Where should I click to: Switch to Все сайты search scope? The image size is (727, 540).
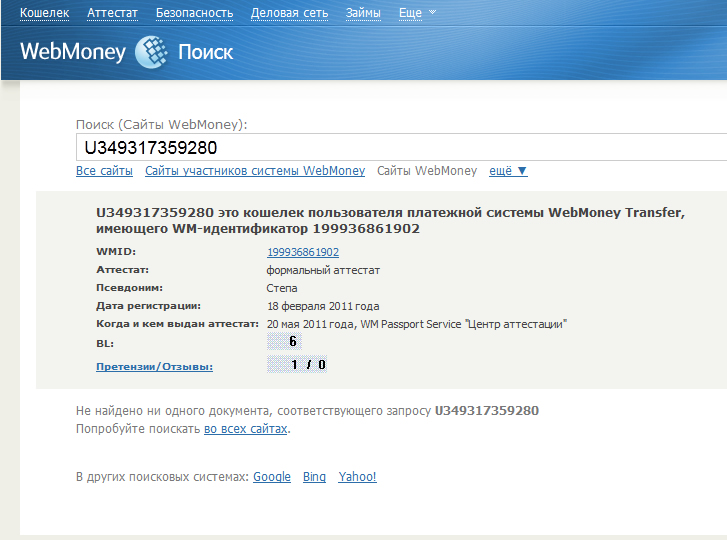[104, 171]
